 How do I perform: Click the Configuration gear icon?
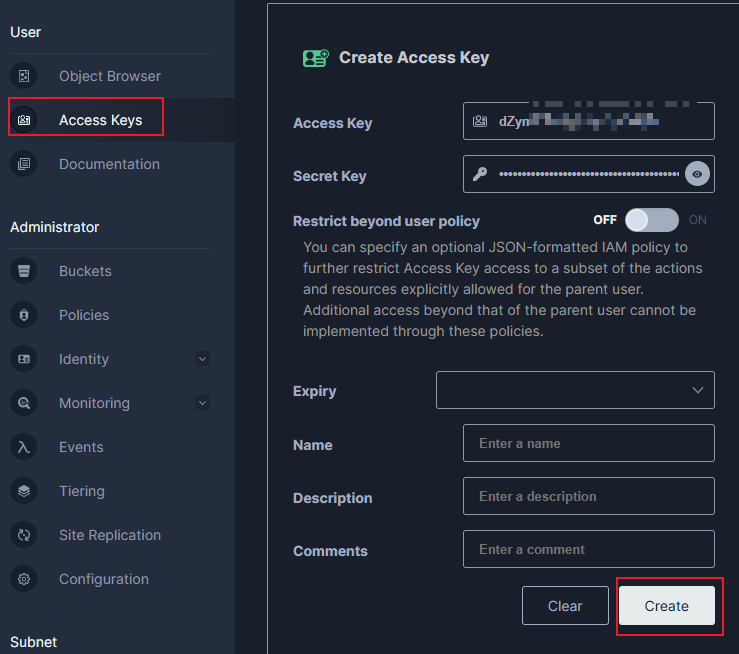pos(24,579)
